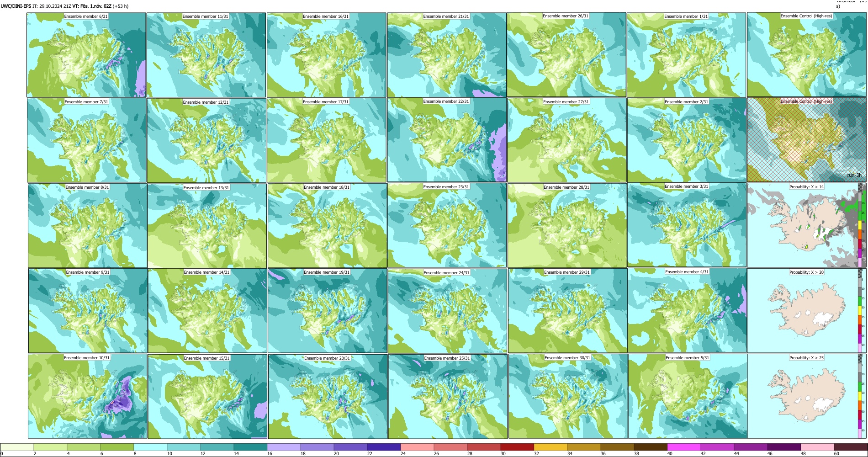868x457 pixels.
Task: Open the hatched Ensemble Control run-3h map
Action: coord(806,139)
